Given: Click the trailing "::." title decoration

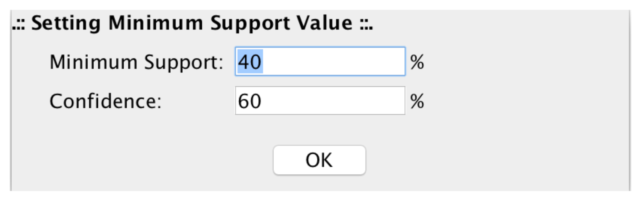Looking at the screenshot, I should [x=366, y=24].
